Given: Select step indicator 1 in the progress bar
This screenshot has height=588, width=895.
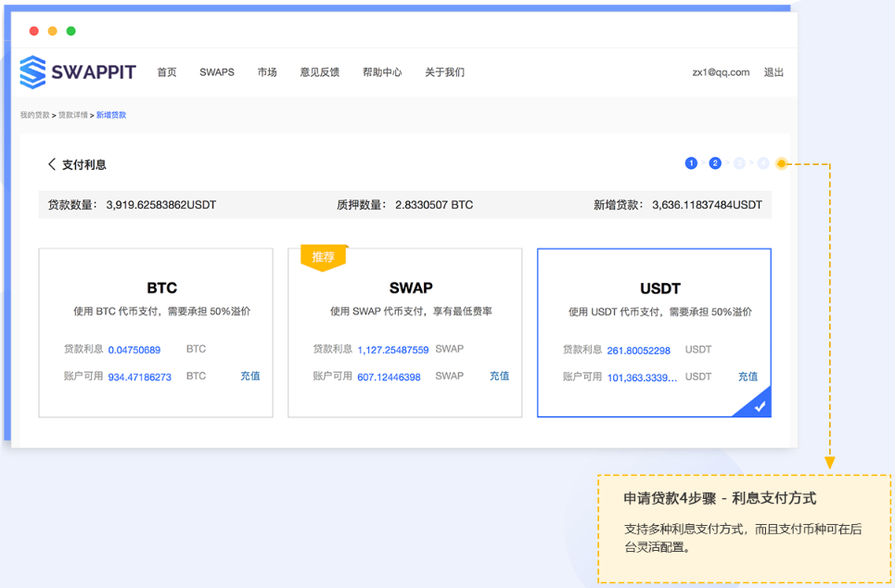Looking at the screenshot, I should click(691, 162).
